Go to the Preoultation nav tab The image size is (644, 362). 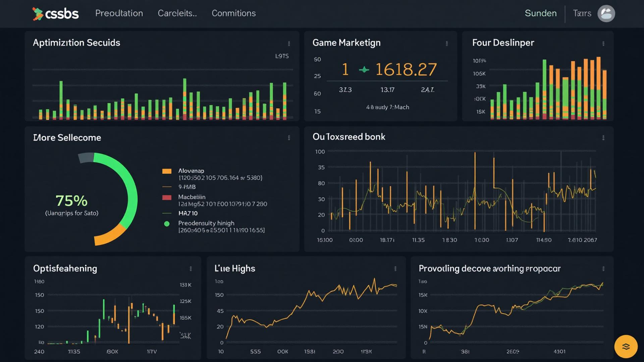pos(119,13)
